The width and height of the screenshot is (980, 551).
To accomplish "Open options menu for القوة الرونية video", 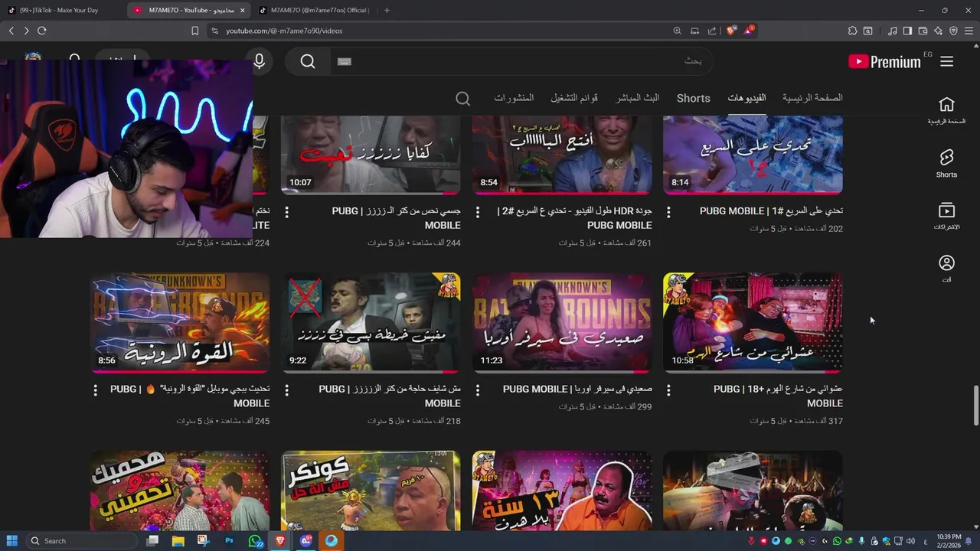I will (95, 390).
